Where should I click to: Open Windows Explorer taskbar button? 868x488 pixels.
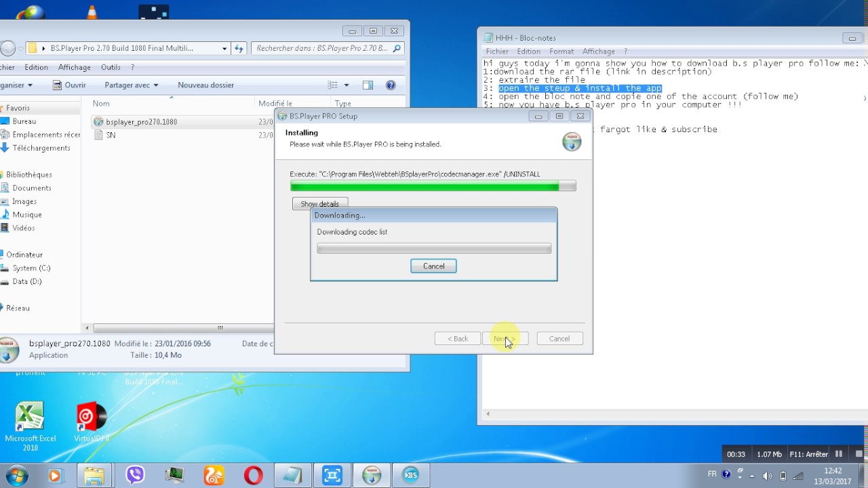(x=94, y=476)
